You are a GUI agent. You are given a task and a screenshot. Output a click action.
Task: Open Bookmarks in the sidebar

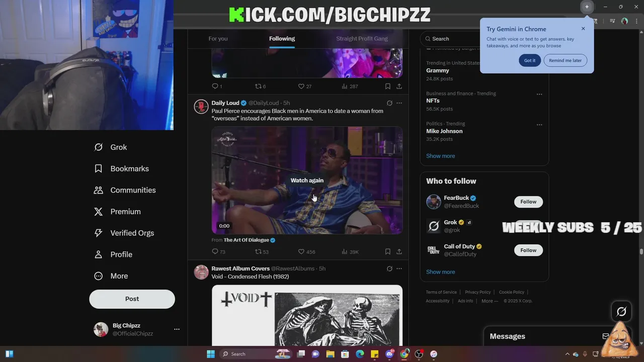[121, 169]
